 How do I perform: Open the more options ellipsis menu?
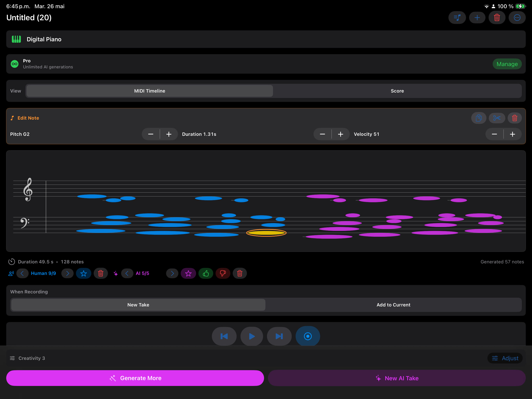click(x=517, y=18)
